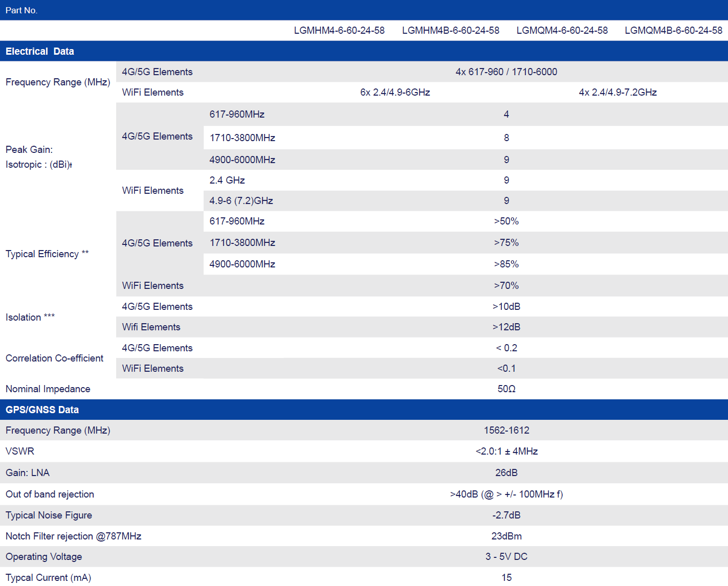Viewport: 728px width, 586px height.
Task: Click the Part No. header label
Action: tap(21, 10)
